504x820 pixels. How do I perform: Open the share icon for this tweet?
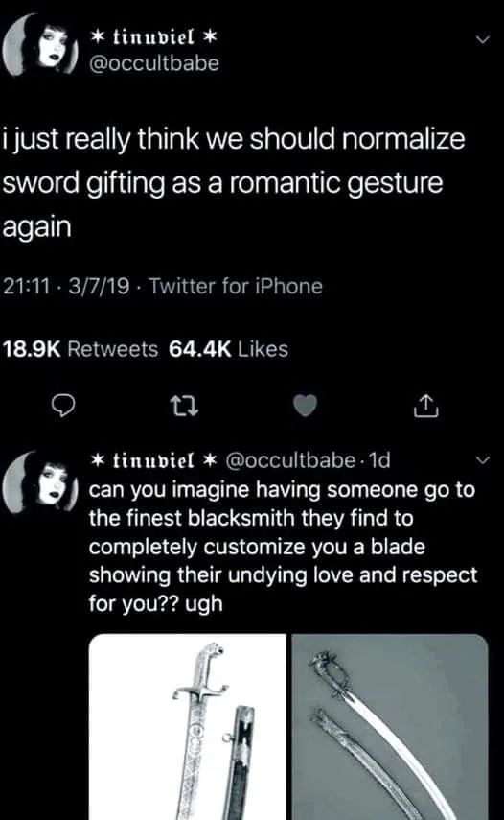click(x=426, y=406)
